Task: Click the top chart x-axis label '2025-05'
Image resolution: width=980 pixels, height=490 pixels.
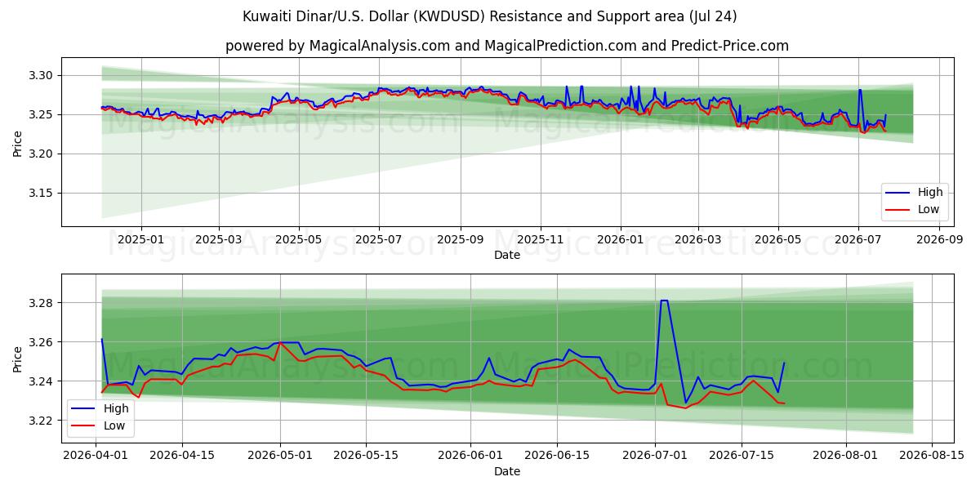Action: click(299, 240)
